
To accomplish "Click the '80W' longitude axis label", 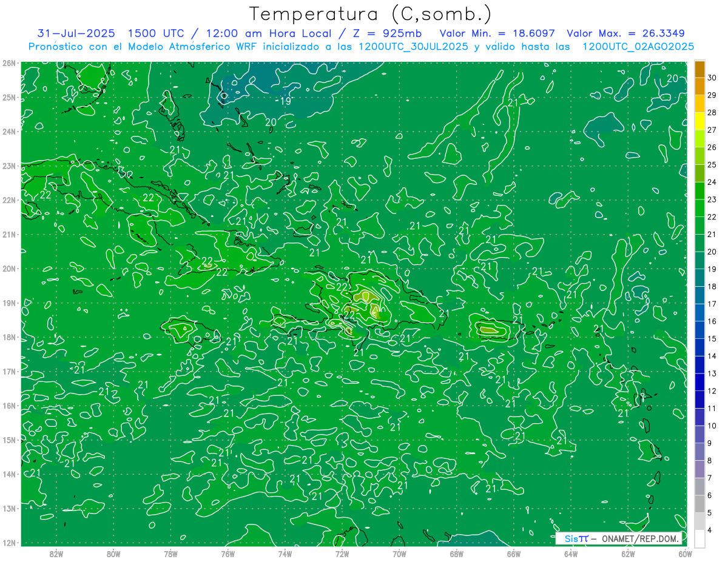I will (113, 554).
